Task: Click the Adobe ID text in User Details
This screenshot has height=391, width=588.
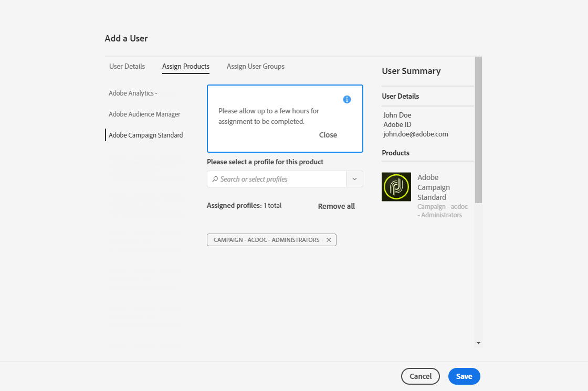Action: pyautogui.click(x=397, y=124)
